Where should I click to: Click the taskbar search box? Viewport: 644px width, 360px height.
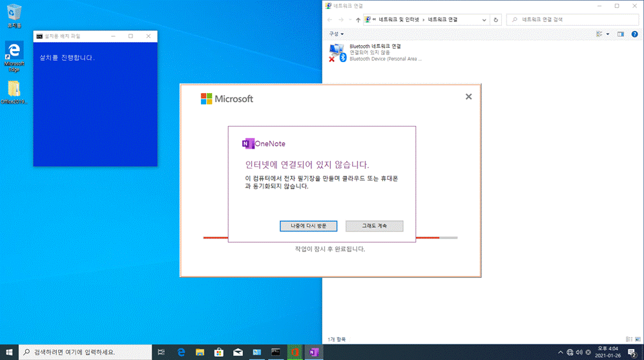85,352
